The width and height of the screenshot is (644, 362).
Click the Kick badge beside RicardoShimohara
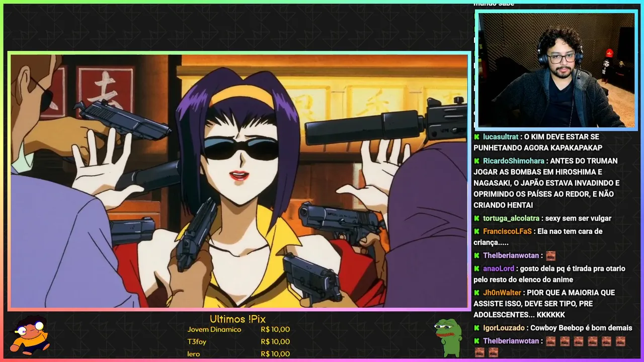point(477,161)
